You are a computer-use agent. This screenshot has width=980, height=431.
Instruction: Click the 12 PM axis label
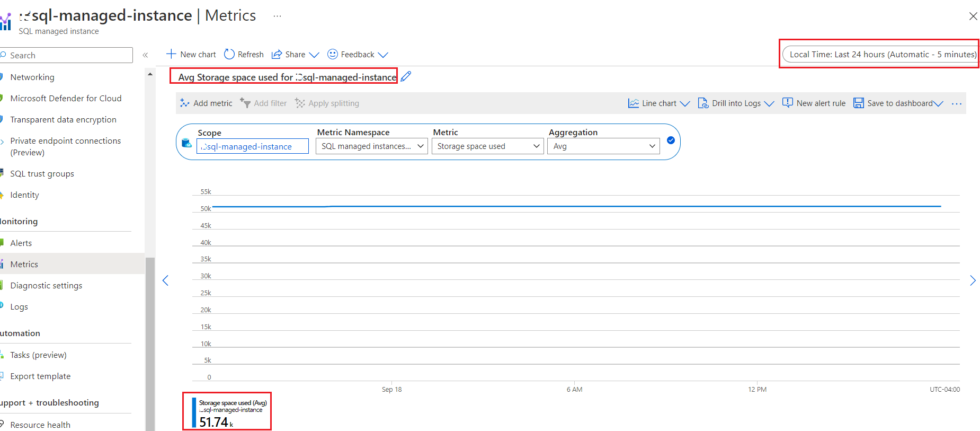click(x=757, y=389)
